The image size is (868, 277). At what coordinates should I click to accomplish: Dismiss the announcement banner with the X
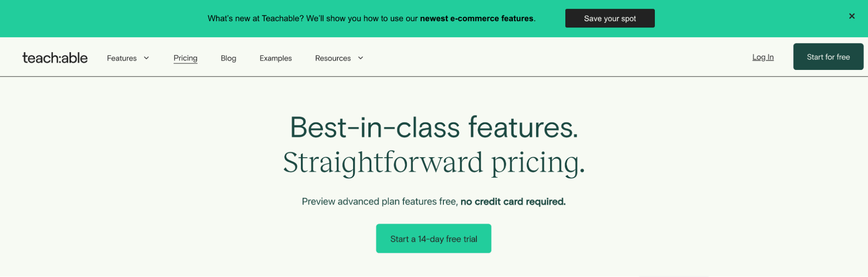point(851,16)
